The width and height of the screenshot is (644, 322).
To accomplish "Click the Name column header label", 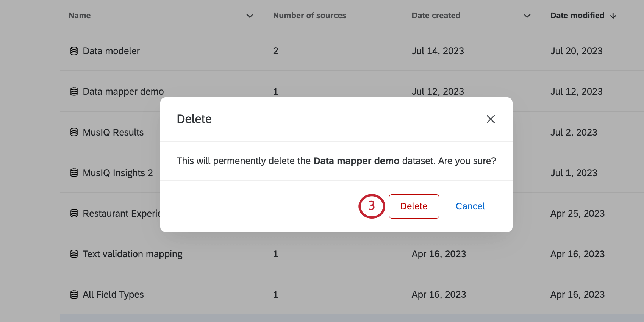I will click(80, 16).
